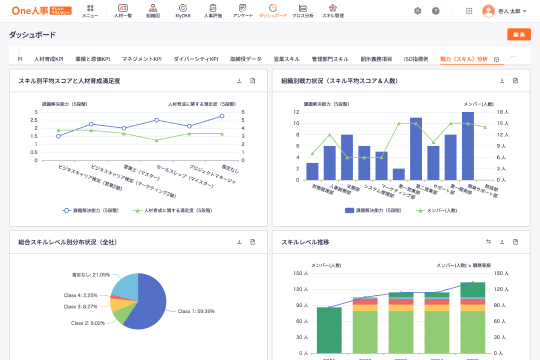Click the save icon beside 戦力（スキル）分析 tab
Screen dimensions: 540x360
click(x=496, y=60)
